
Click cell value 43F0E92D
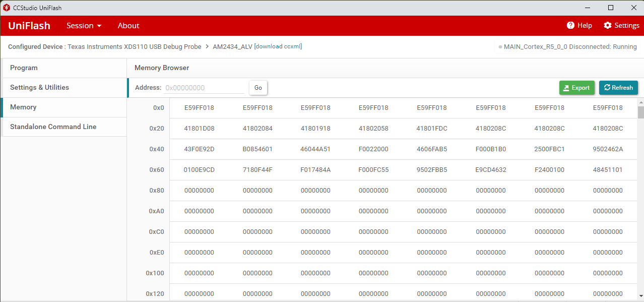(199, 149)
